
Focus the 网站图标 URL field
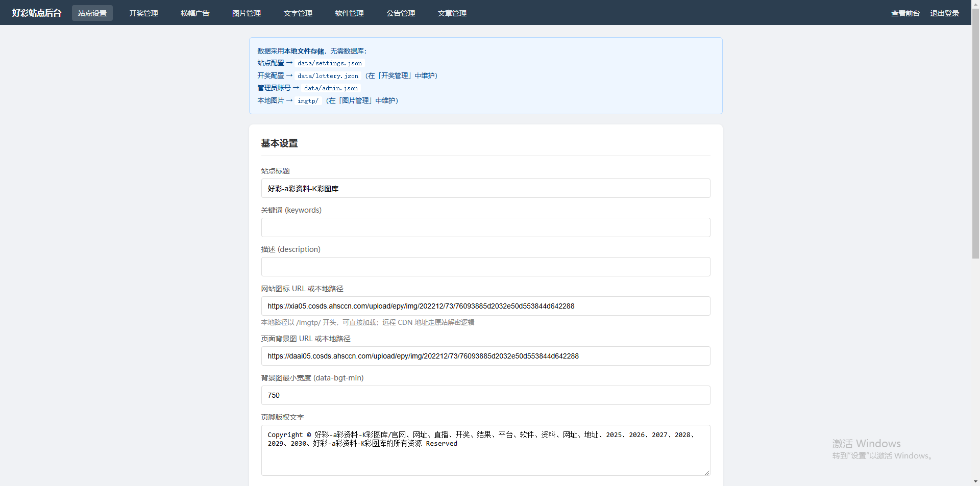485,306
